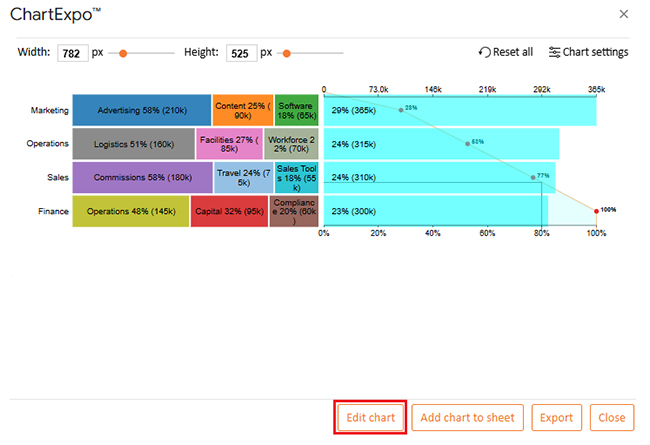Close the ChartExpo dialog with X
This screenshot has height=445, width=650.
624,14
